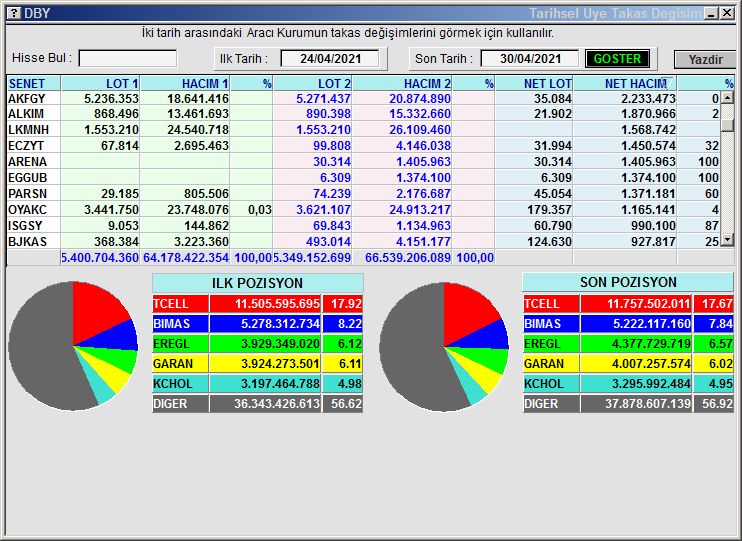Viewport: 742px width, 541px height.
Task: Click the BIMAS label in SON POZISYON
Action: tap(542, 324)
